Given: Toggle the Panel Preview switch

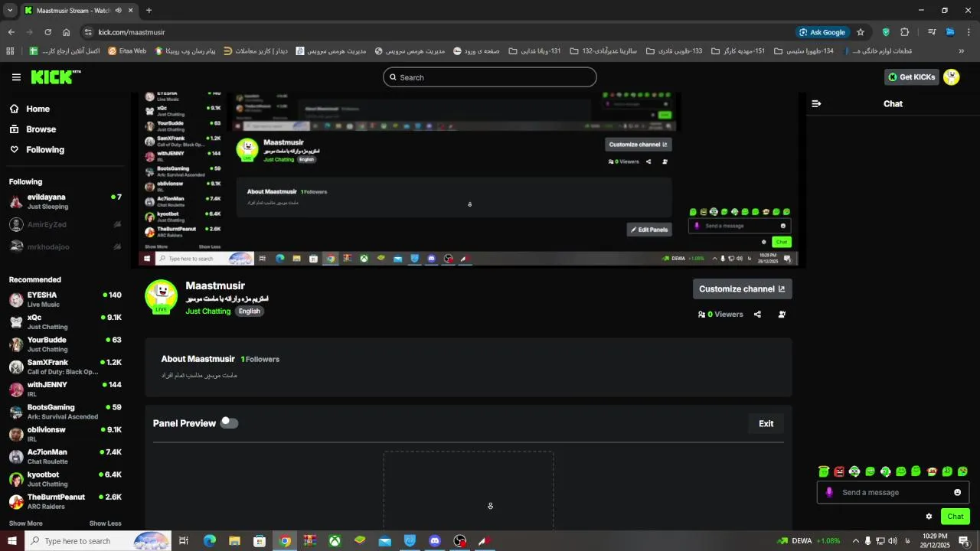Looking at the screenshot, I should click(229, 422).
